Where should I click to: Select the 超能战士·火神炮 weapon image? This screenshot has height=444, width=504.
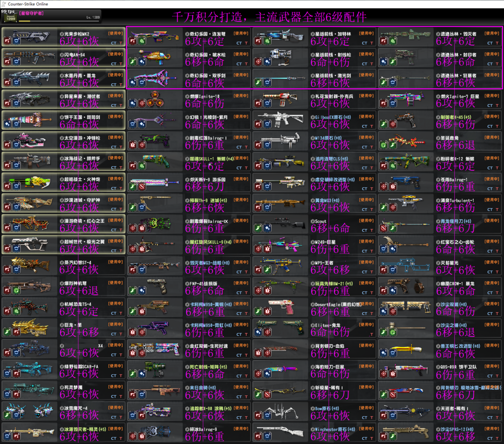(29, 182)
